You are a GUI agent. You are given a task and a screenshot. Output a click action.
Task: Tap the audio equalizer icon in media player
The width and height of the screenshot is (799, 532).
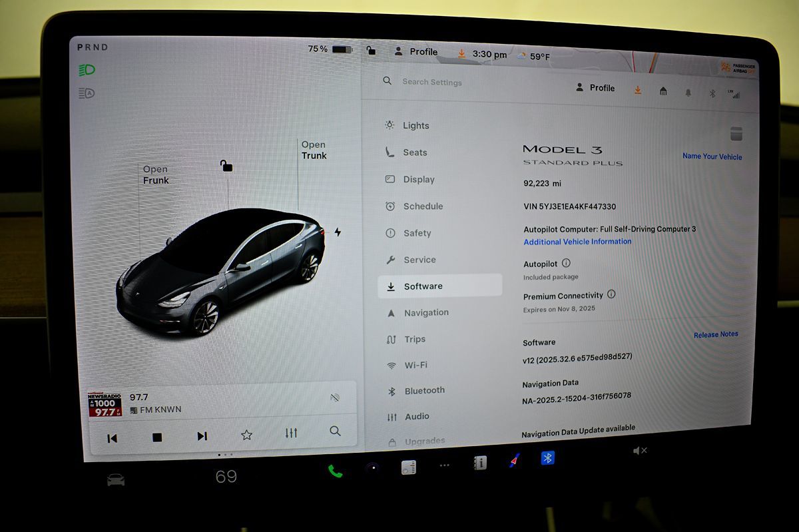[x=291, y=433]
